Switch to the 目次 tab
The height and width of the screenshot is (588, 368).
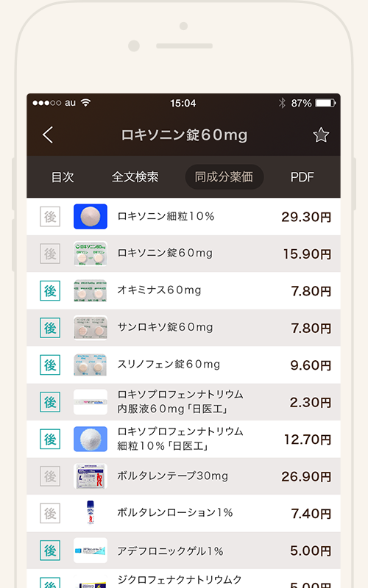[63, 176]
